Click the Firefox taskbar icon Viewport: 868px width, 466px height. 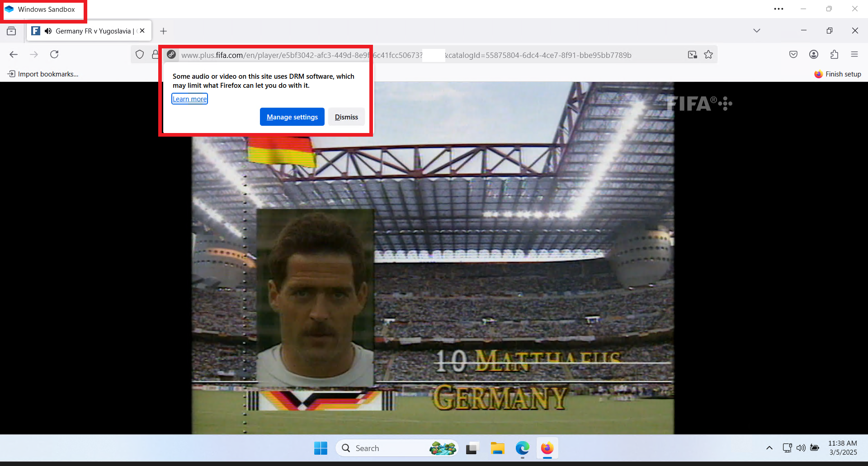[x=547, y=448]
